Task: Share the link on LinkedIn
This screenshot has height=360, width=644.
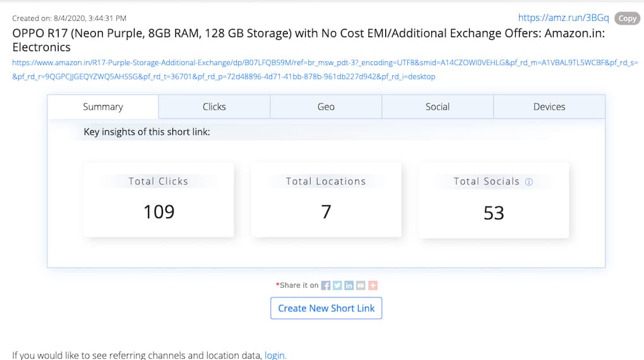Action: tap(349, 285)
